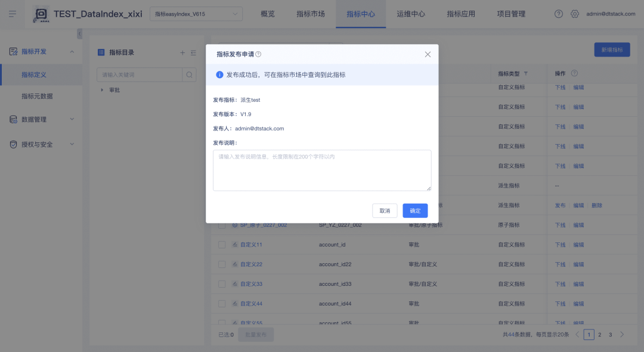Click the 审批/自定义 cell in 自定义22 row
Image resolution: width=644 pixels, height=352 pixels.
click(423, 264)
